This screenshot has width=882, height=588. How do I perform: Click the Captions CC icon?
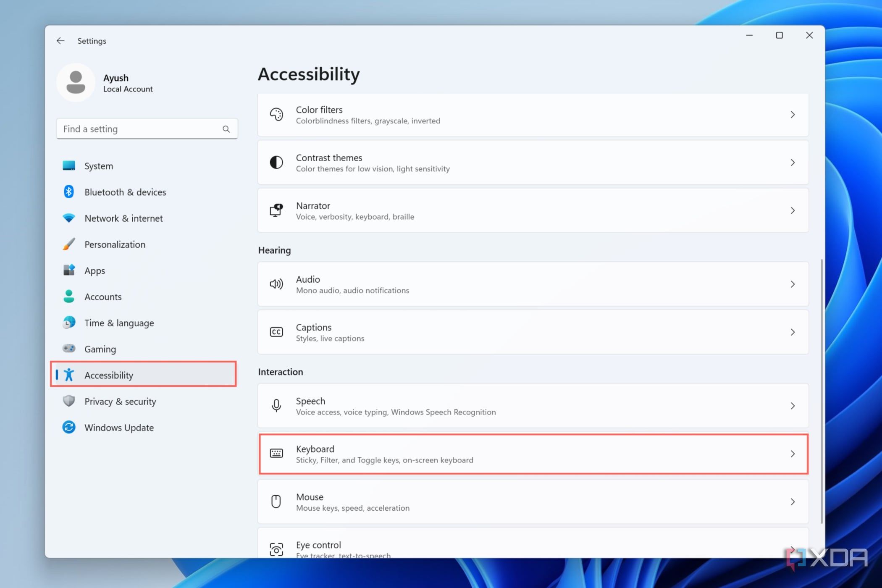276,332
